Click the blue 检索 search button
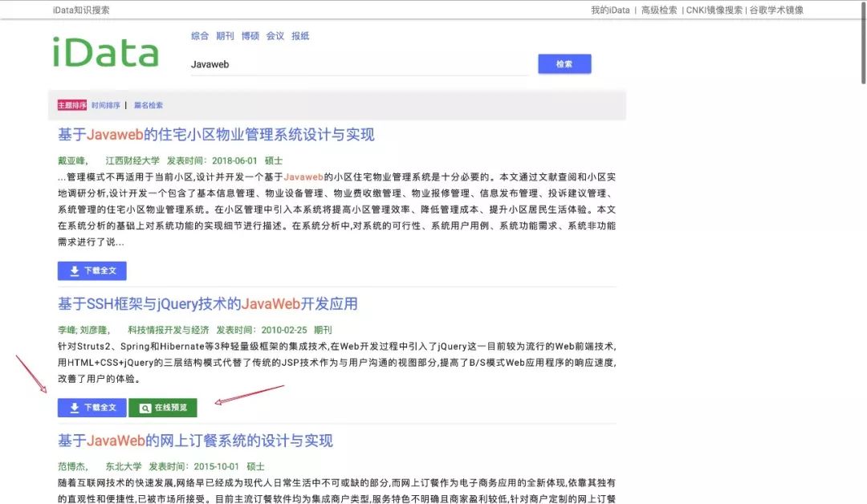This screenshot has height=504, width=867. pos(564,64)
